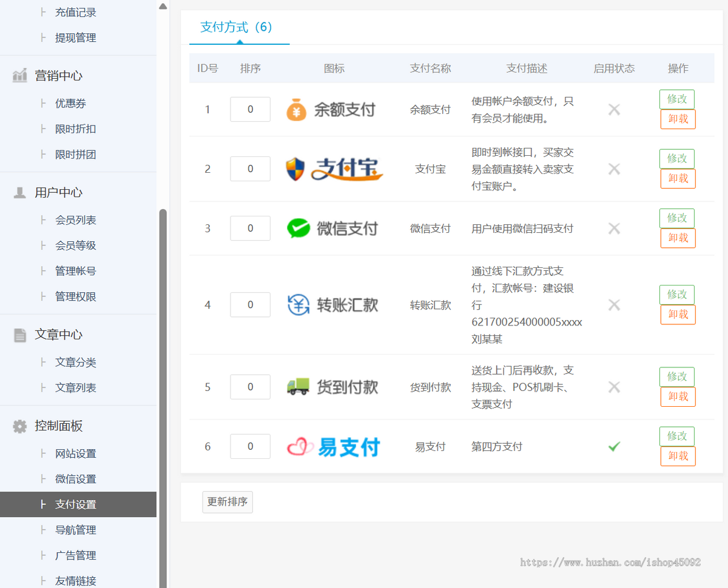This screenshot has height=588, width=728.
Task: Uninstall 支付宝 with its 卸载 button
Action: point(678,179)
